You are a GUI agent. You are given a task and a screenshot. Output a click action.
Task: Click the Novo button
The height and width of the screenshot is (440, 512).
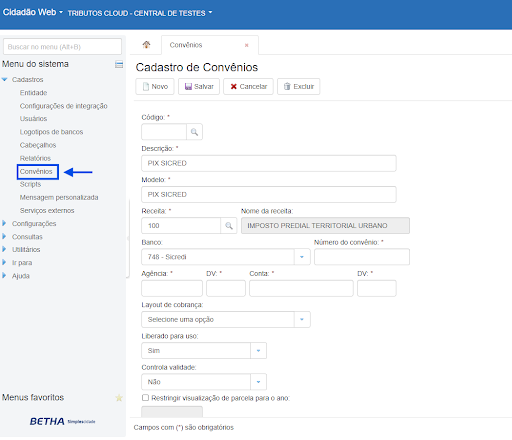click(155, 87)
